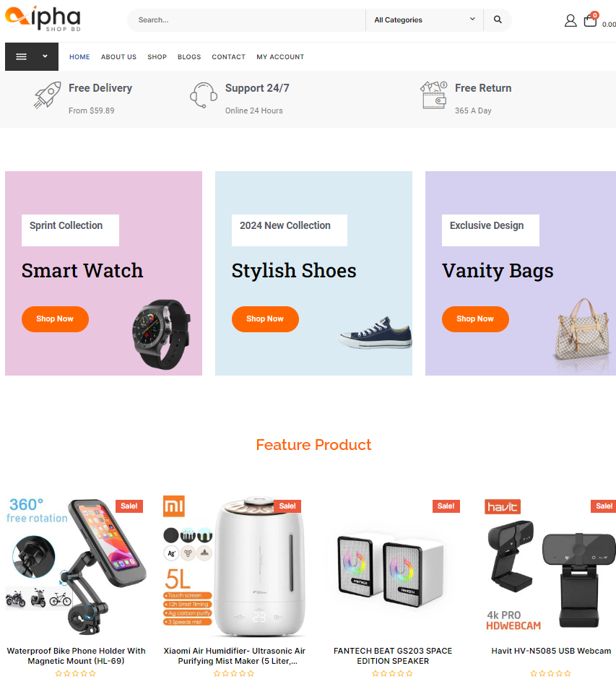Click the hamburger menu icon

pos(22,57)
